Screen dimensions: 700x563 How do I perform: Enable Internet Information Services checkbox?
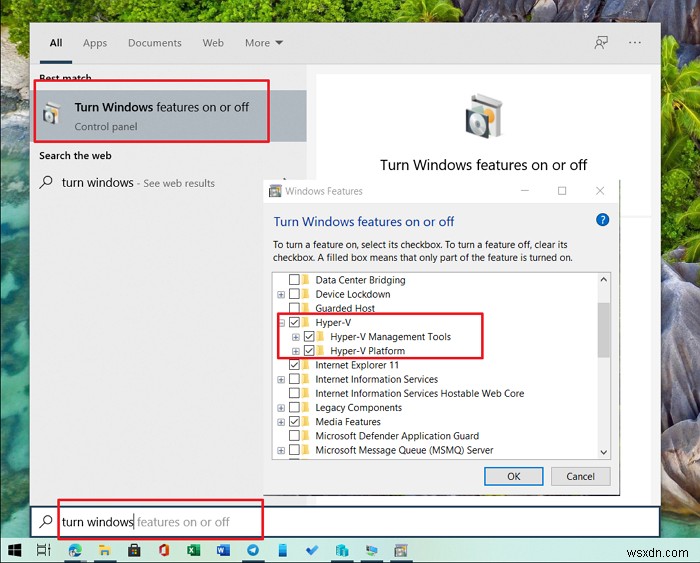pos(294,379)
